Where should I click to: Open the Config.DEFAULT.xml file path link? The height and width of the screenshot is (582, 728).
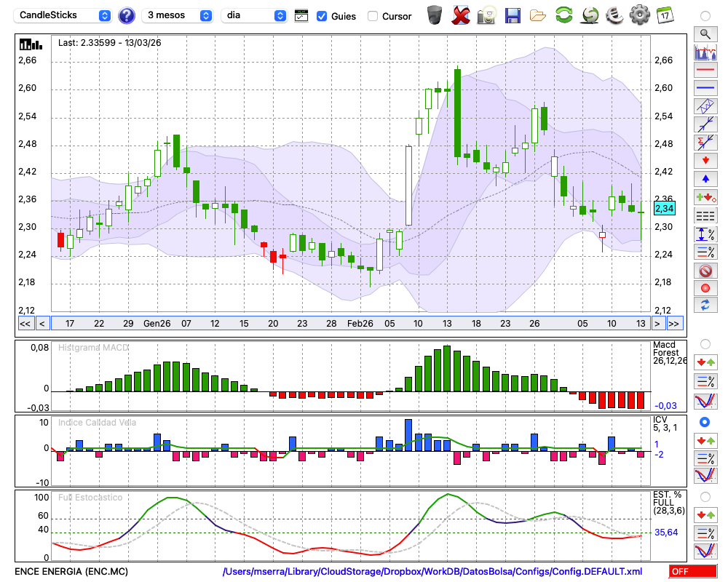(x=432, y=572)
